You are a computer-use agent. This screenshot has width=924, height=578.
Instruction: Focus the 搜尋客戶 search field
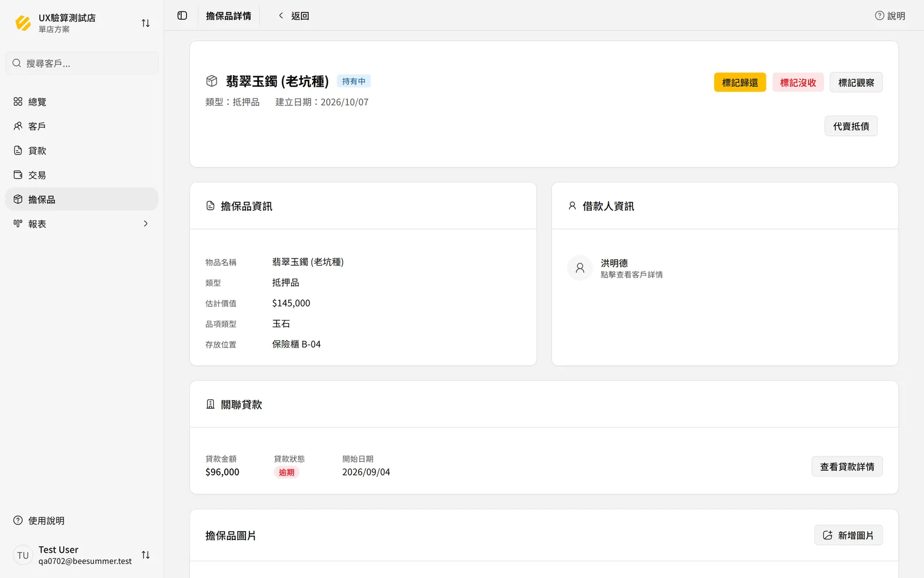coord(82,63)
